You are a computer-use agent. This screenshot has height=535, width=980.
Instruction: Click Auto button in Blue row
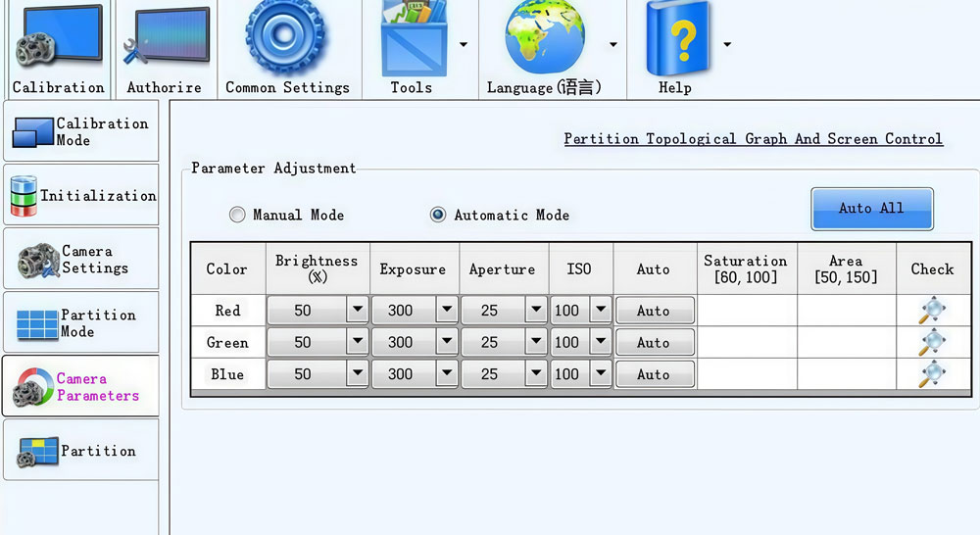(655, 374)
